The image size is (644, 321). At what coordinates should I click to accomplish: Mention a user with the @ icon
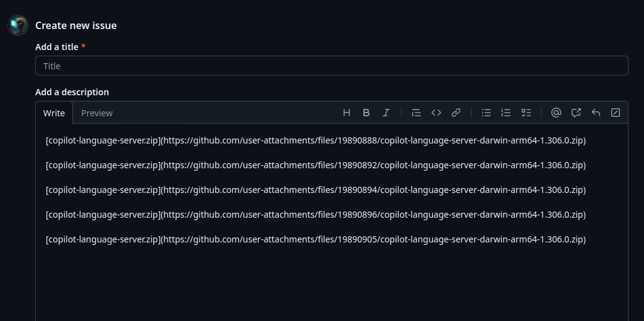[556, 113]
